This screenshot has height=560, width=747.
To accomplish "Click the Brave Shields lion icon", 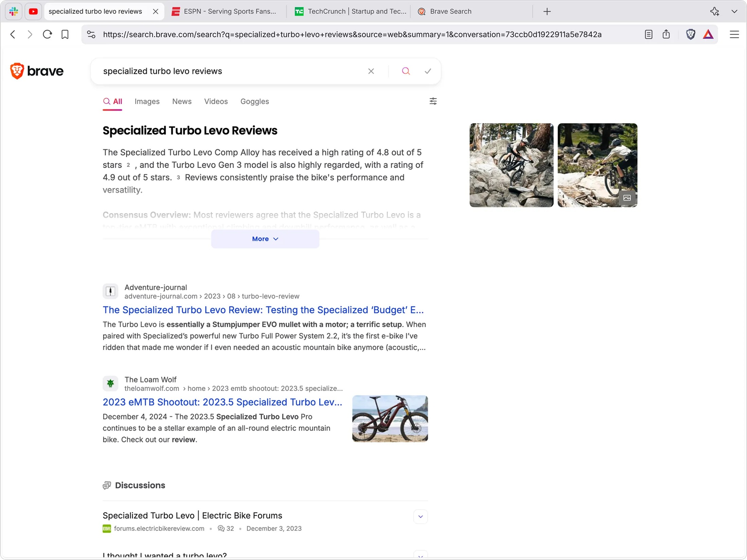I will point(690,34).
